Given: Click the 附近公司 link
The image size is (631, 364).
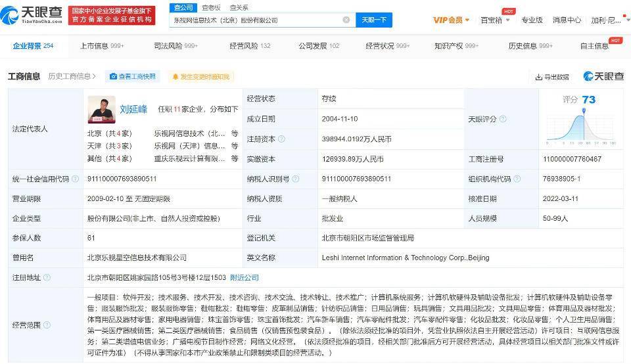Looking at the screenshot, I should [x=245, y=277].
